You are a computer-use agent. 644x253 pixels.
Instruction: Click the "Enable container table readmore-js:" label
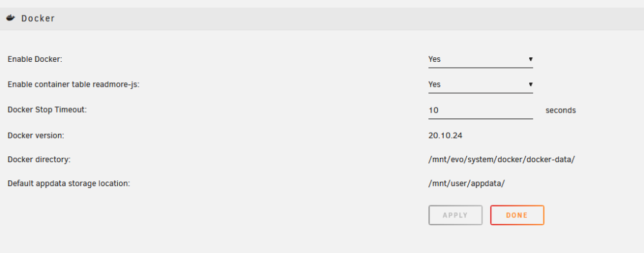pos(74,84)
